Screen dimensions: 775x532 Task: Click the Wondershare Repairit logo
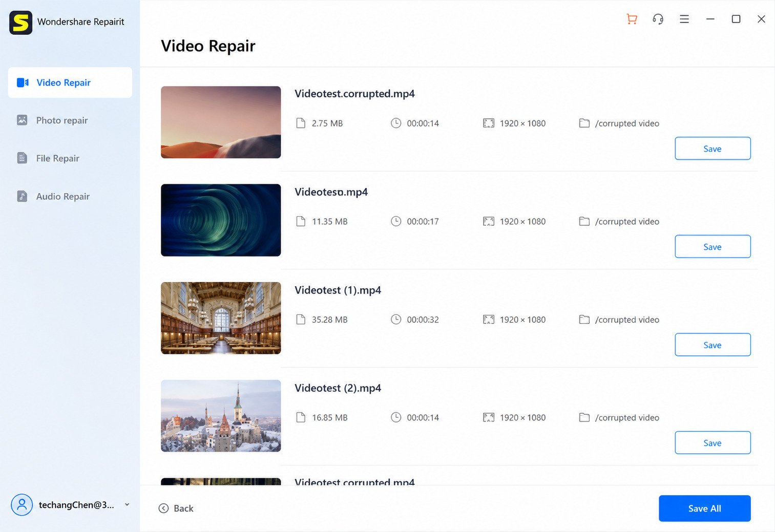[x=20, y=23]
